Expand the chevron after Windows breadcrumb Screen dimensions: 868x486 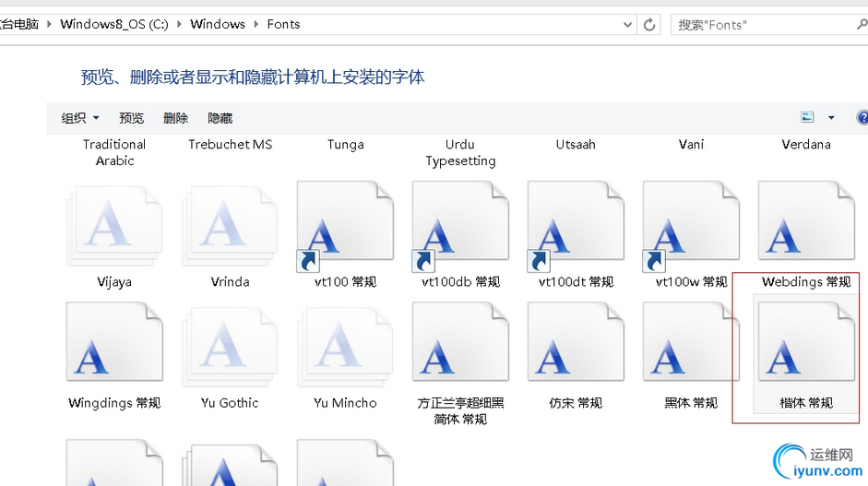pos(256,24)
